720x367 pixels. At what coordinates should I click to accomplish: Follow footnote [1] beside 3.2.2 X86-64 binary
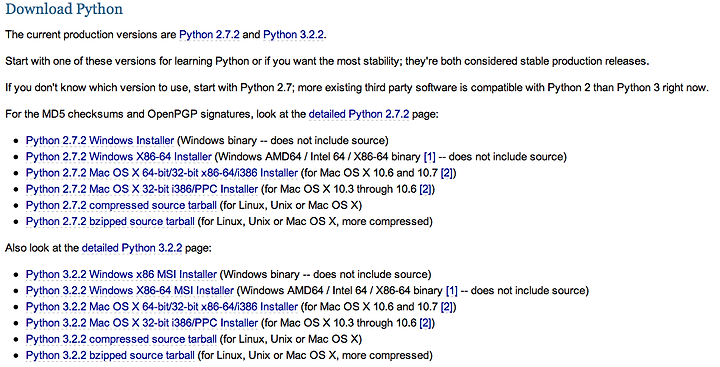(452, 290)
